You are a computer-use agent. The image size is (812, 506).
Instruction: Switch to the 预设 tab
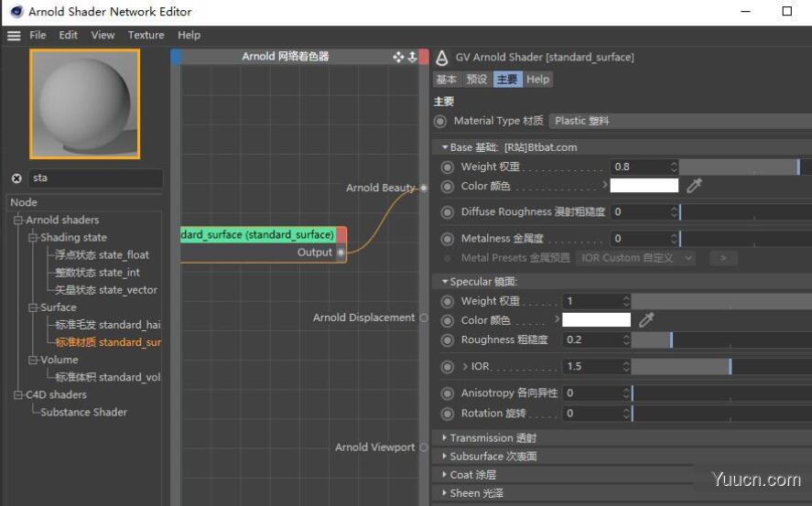coord(476,80)
